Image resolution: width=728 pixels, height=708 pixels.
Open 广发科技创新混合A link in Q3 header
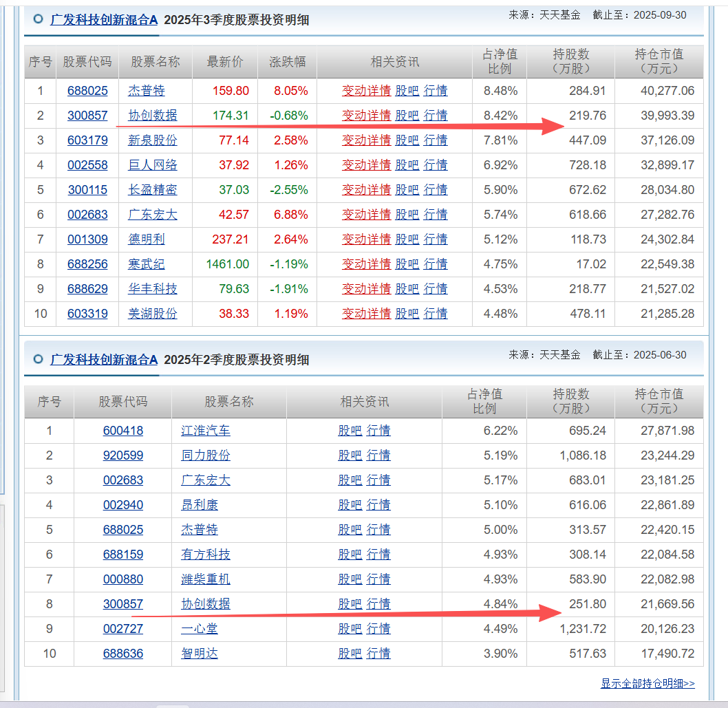[104, 20]
